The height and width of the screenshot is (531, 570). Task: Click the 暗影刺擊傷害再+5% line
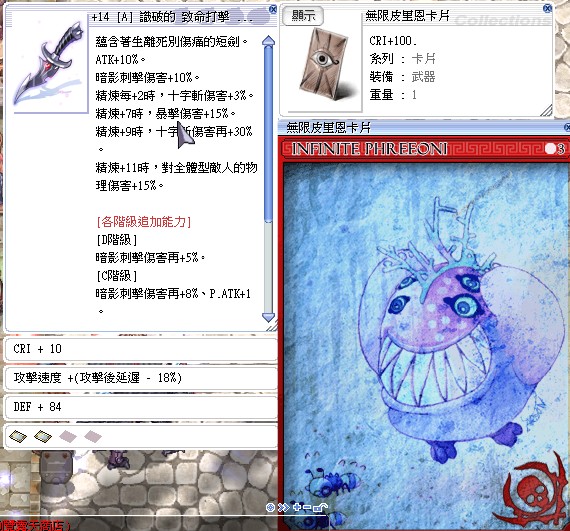150,258
